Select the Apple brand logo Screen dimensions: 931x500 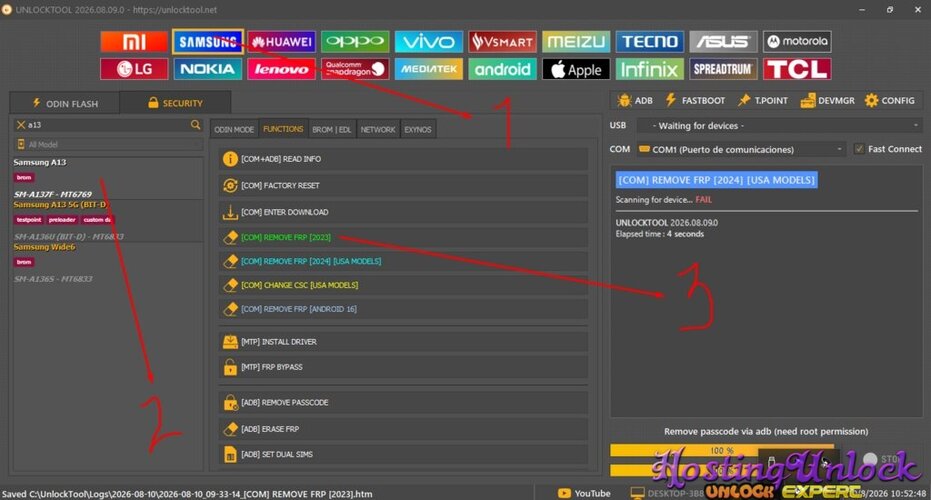tap(576, 69)
